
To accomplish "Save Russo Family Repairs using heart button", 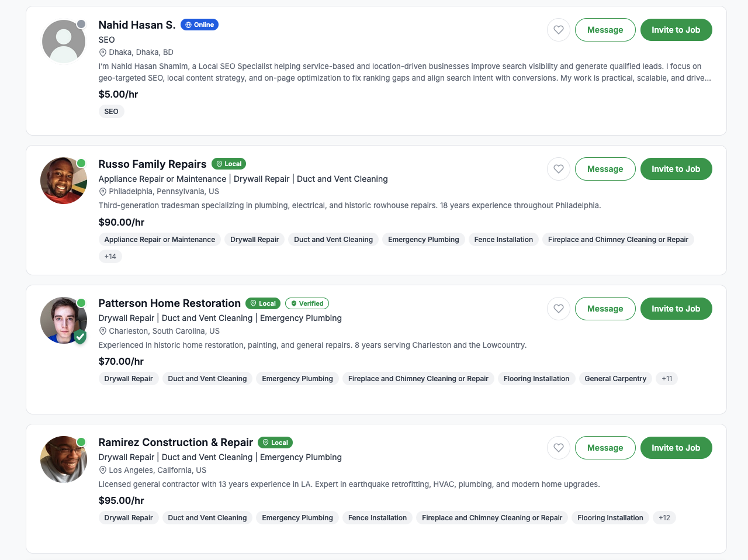I will click(559, 169).
